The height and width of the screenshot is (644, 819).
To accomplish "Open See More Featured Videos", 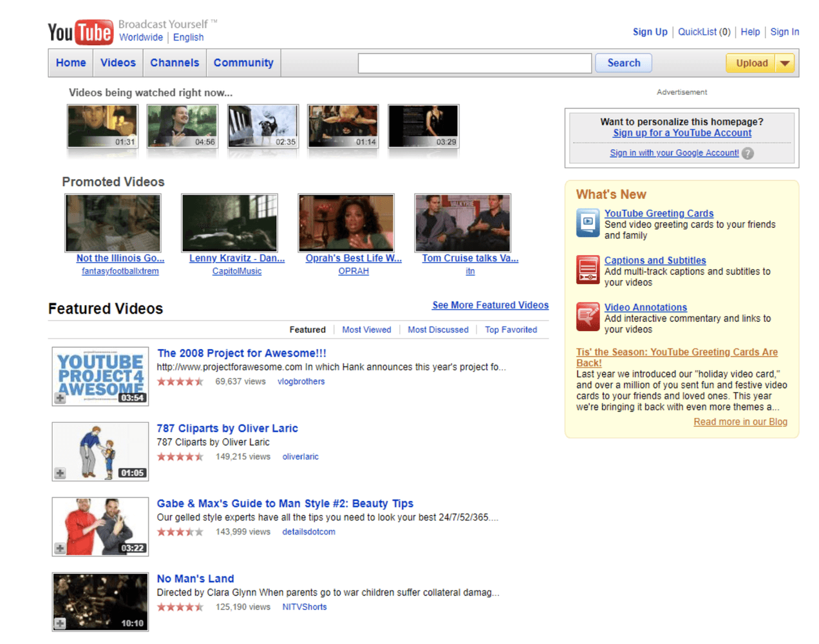I will tap(491, 305).
